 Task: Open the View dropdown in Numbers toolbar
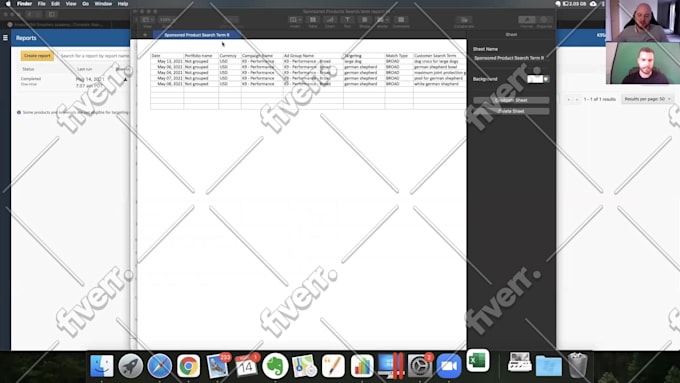147,20
